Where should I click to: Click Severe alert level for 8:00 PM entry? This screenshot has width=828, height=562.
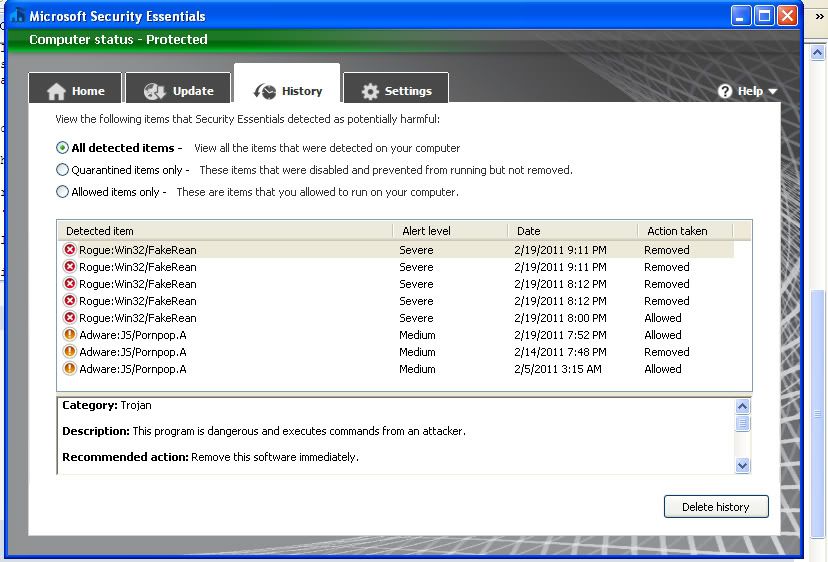(x=416, y=318)
